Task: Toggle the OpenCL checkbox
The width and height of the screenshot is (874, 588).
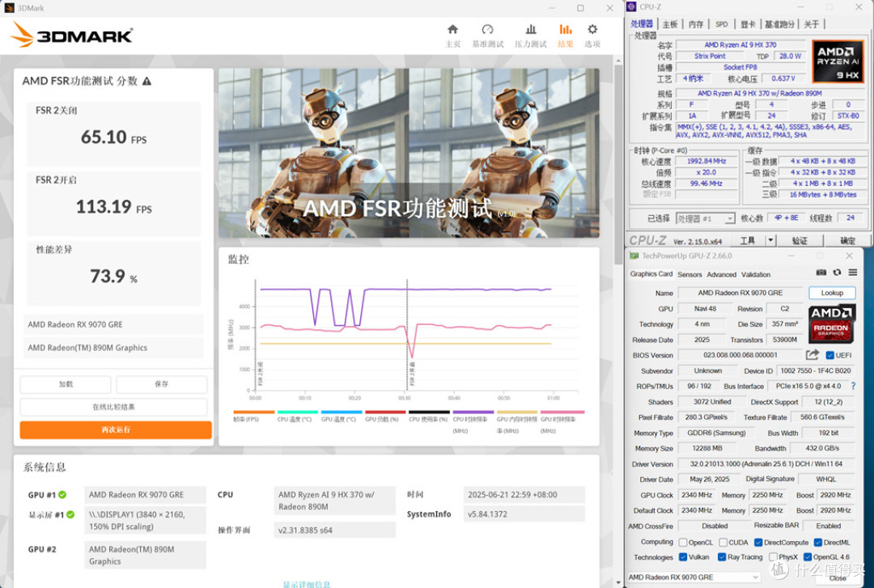Action: tap(683, 542)
